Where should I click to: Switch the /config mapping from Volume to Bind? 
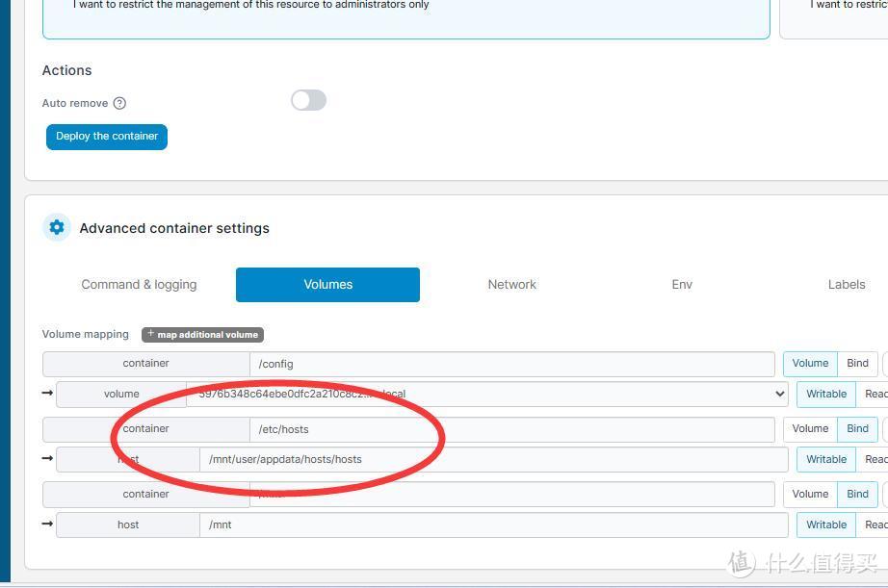click(856, 363)
